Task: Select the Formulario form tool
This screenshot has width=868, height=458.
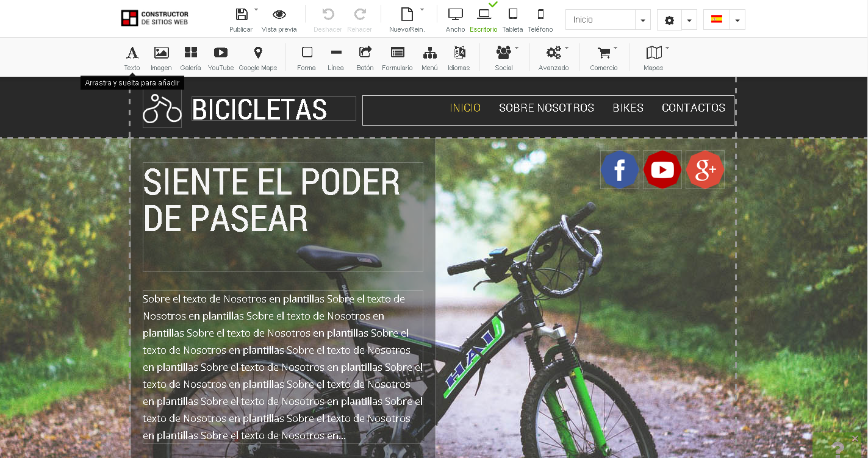Action: coord(398,59)
